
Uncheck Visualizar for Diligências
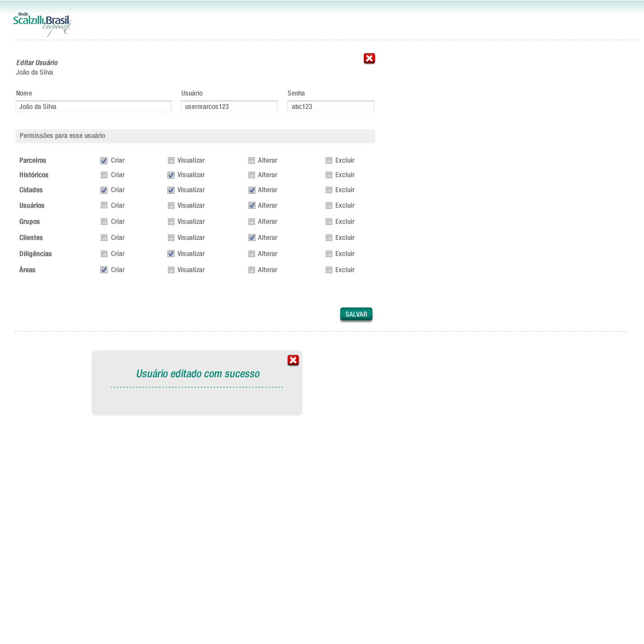click(x=171, y=254)
